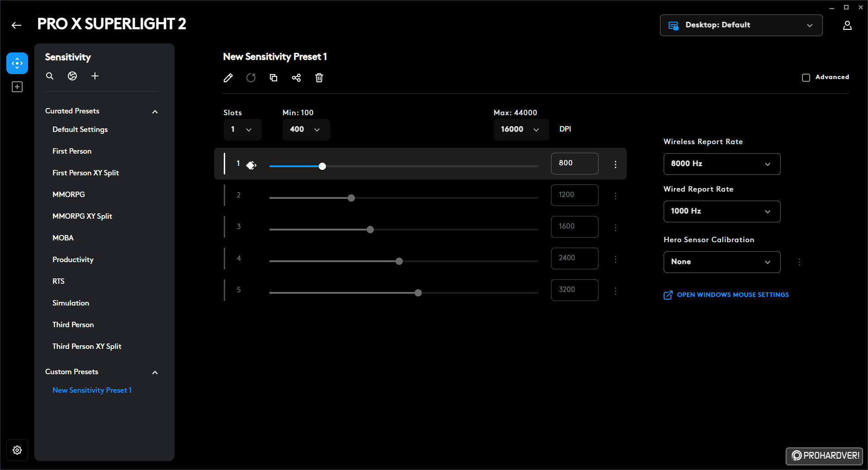Select the Simulation preset
Screen dimensions: 868x470
click(x=71, y=303)
